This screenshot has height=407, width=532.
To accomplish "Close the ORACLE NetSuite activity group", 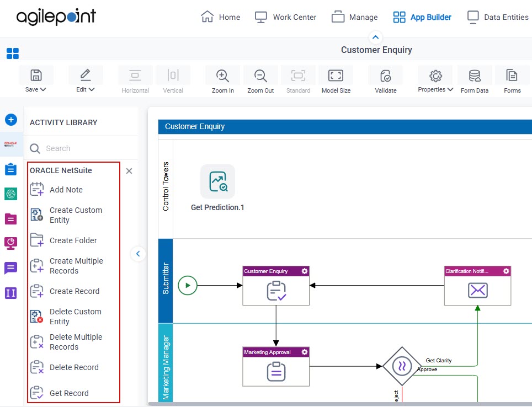I will click(x=129, y=171).
